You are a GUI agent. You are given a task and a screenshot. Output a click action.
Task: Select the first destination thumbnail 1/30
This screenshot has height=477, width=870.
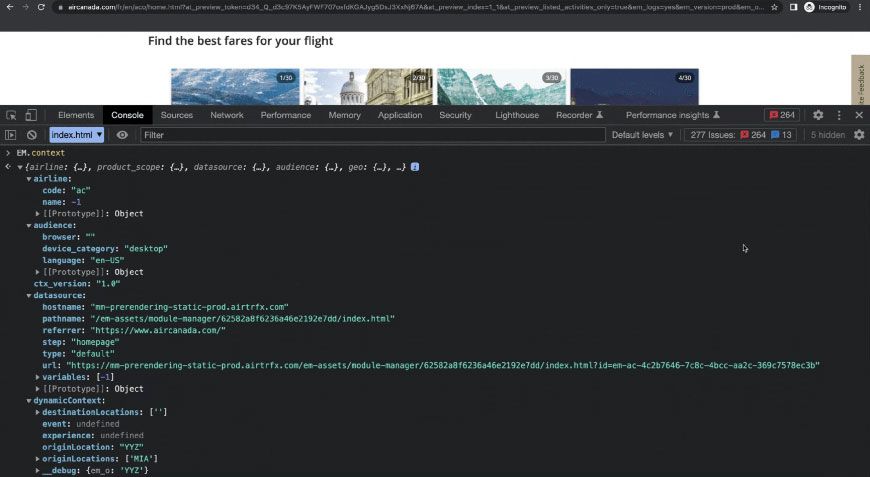(x=235, y=87)
